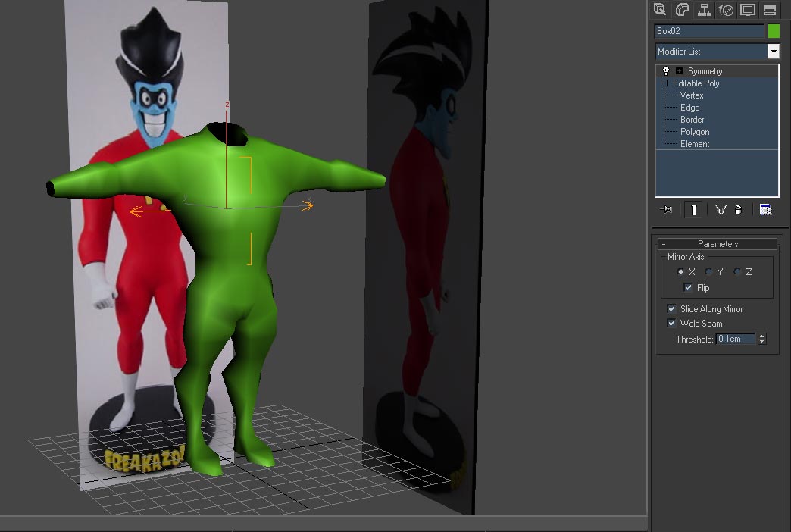
Task: Click the orange right-pointing mirror gizmo arrow
Action: (x=307, y=205)
